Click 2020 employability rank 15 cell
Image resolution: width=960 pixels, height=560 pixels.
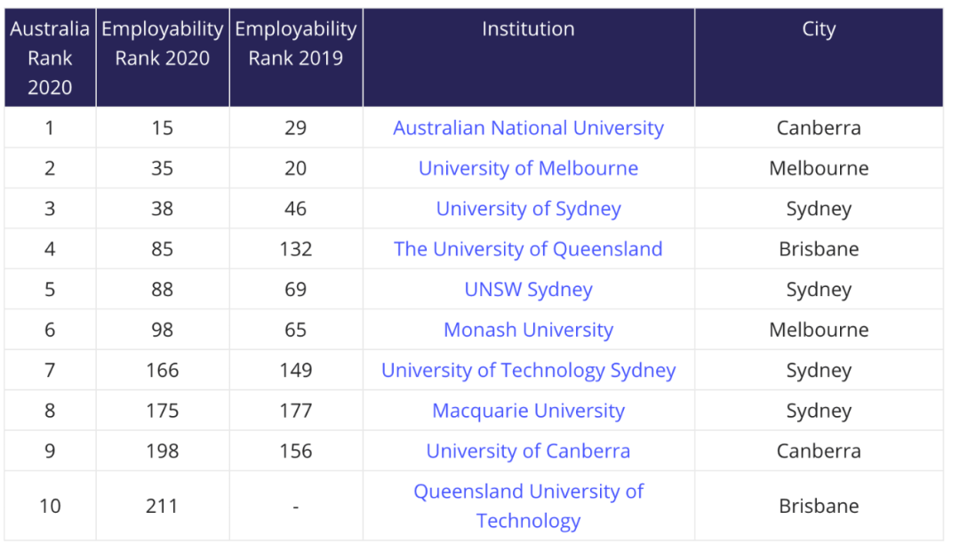pyautogui.click(x=162, y=128)
